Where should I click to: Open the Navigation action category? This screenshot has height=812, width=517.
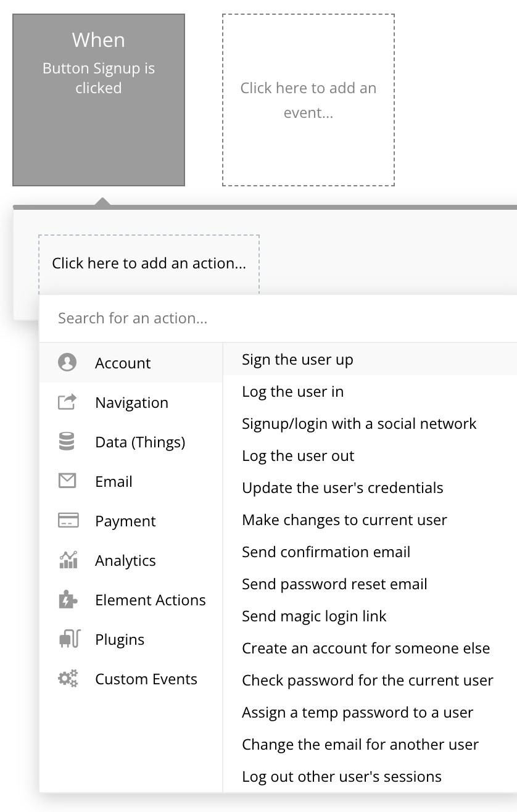point(131,402)
